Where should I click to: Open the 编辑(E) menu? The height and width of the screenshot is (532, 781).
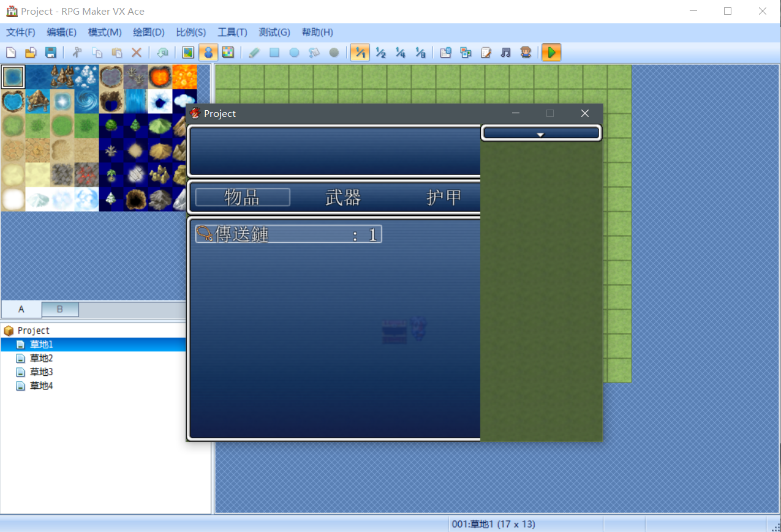(62, 32)
